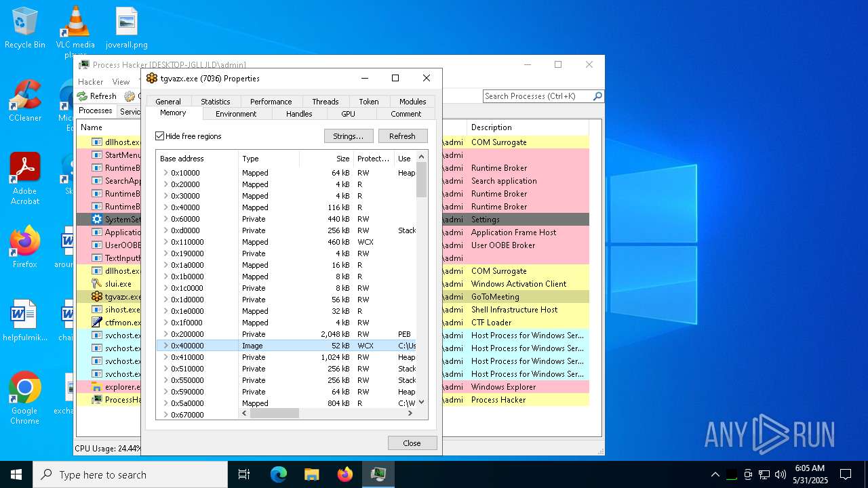Select ProcessHacker process icon in list
This screenshot has height=488, width=868.
point(97,400)
